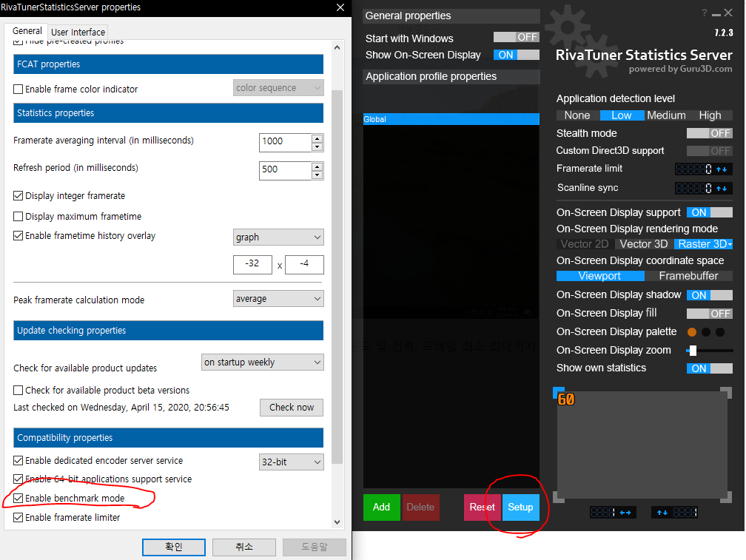Viewport: 746px width, 560px height.
Task: Open frametime overlay graph dropdown
Action: (x=278, y=237)
